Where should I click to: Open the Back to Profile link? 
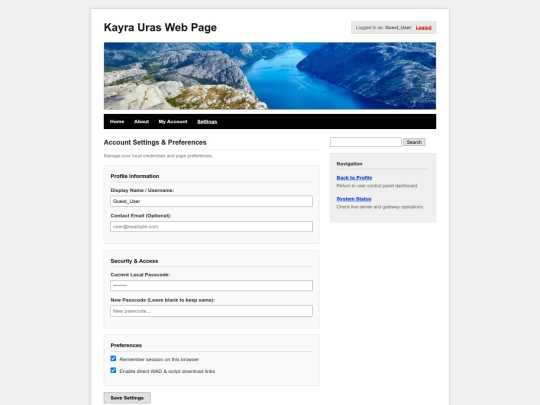354,178
